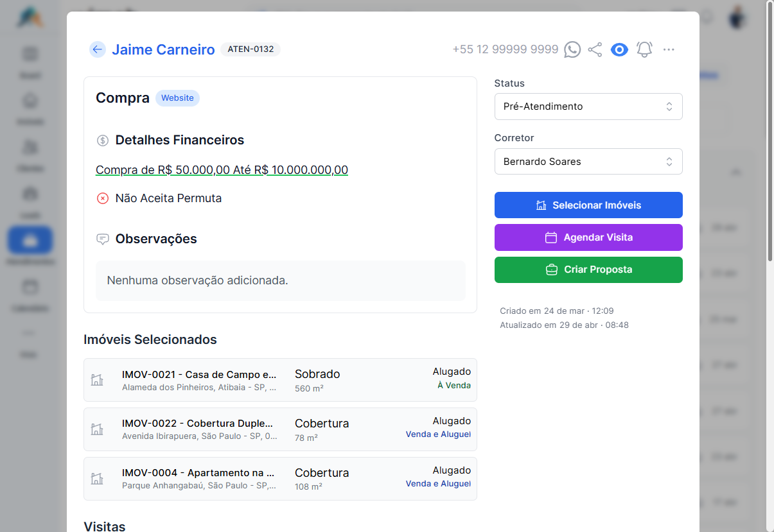Viewport: 774px width, 532px height.
Task: Click the calendar icon in background sidebar
Action: pos(30,286)
